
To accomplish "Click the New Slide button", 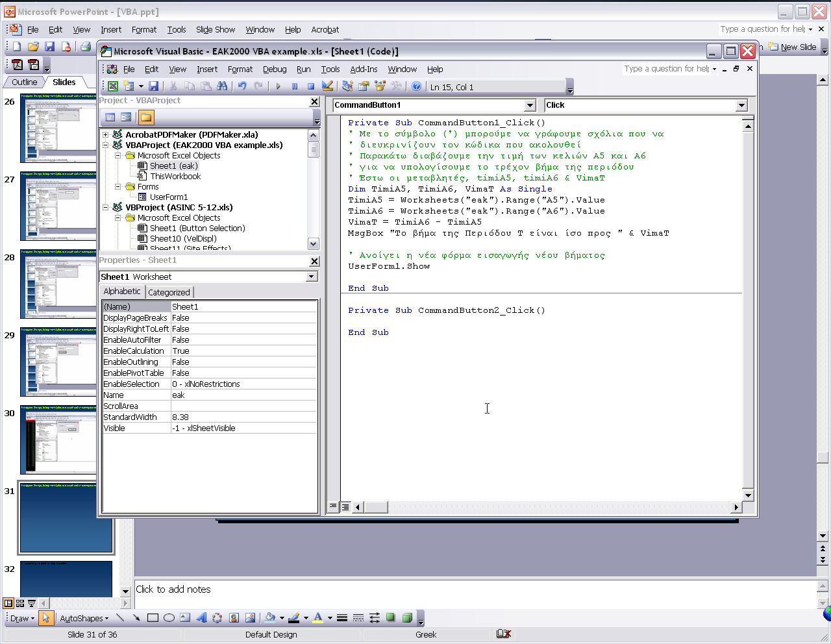I will click(x=792, y=47).
